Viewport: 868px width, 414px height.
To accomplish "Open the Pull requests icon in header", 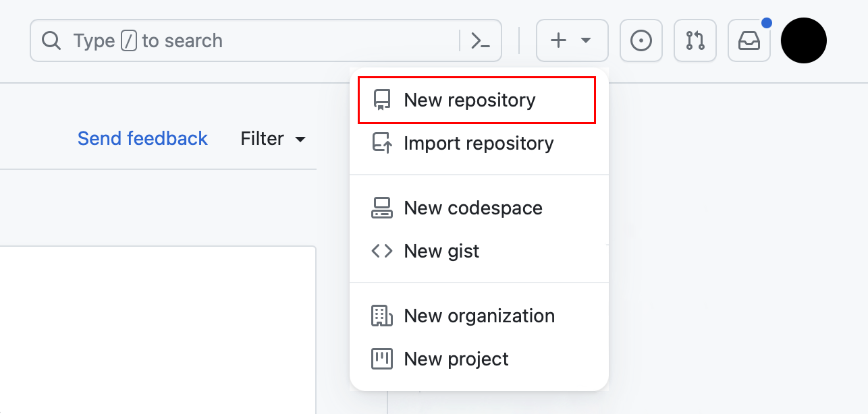I will tap(695, 40).
